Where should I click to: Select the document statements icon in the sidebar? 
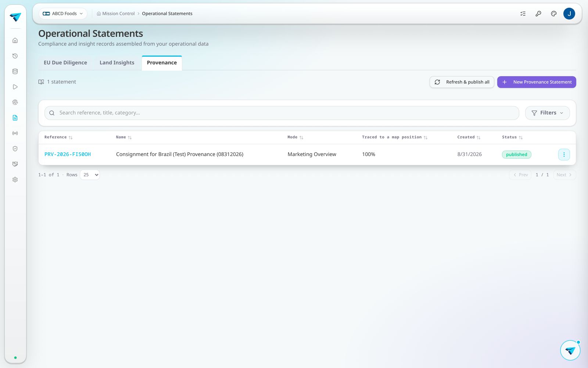(15, 118)
